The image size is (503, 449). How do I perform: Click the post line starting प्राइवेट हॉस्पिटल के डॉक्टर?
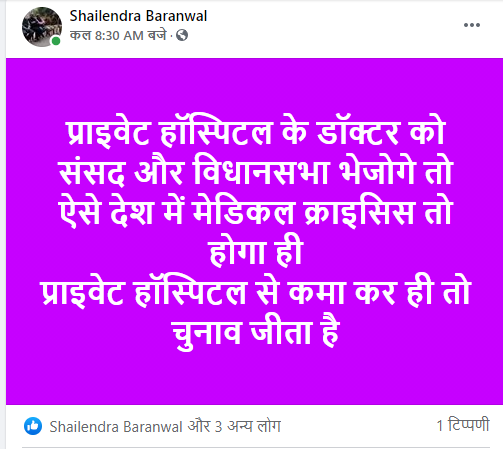coord(255,132)
